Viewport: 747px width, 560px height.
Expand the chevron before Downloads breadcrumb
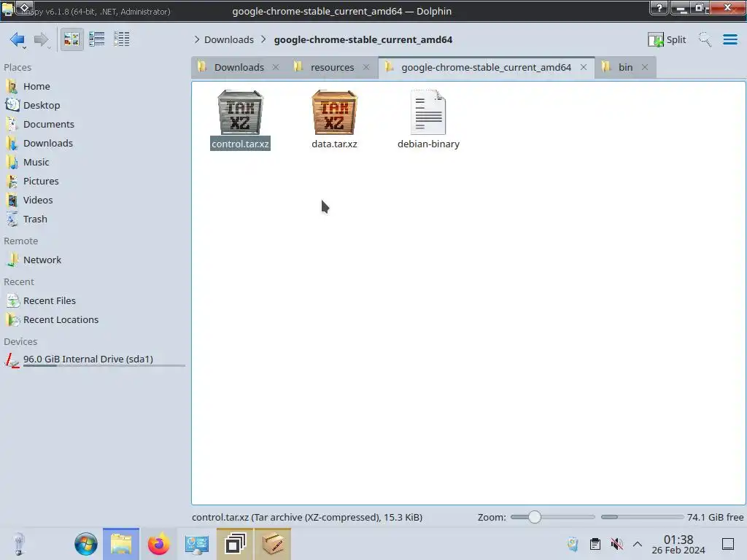[x=197, y=39]
